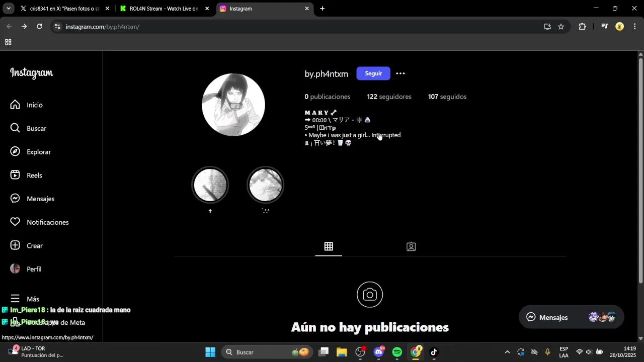644x362 pixels.
Task: Open the Reels icon in sidebar
Action: pos(15,175)
